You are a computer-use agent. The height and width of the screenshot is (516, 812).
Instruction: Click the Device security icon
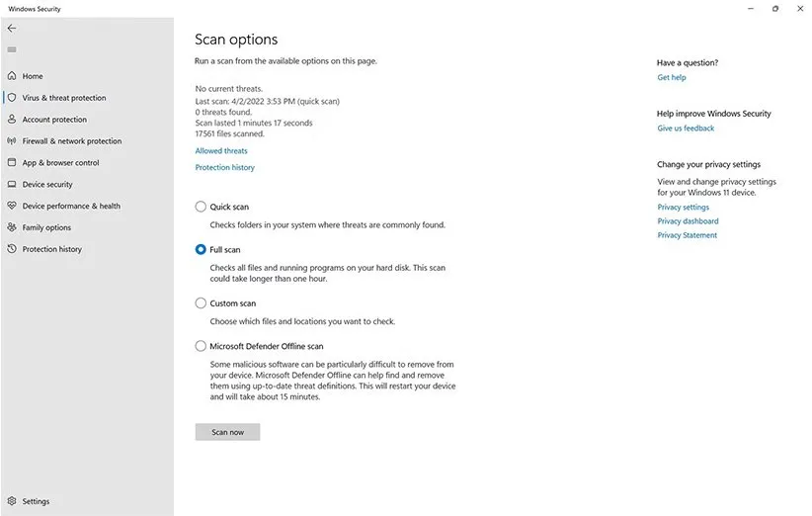pyautogui.click(x=12, y=185)
